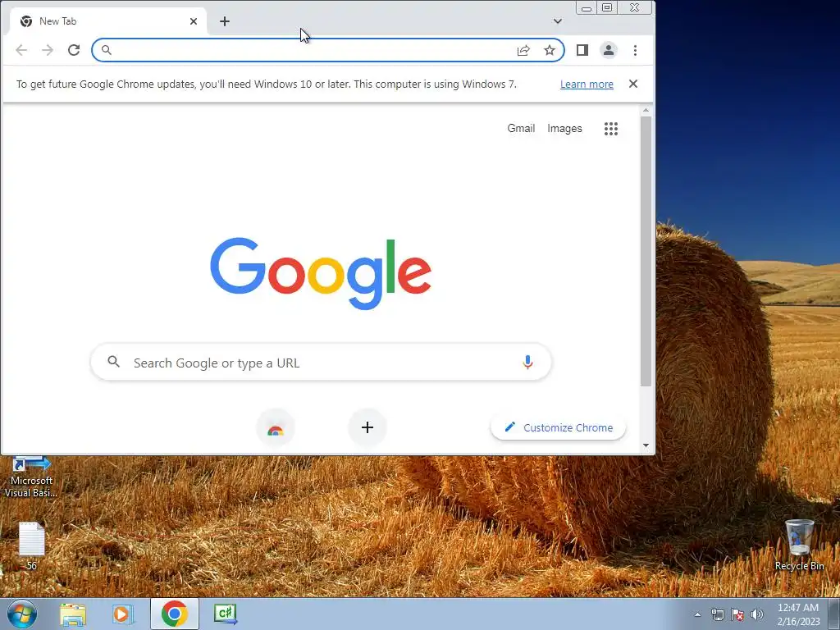
Task: Start voice search with microphone
Action: click(527, 363)
